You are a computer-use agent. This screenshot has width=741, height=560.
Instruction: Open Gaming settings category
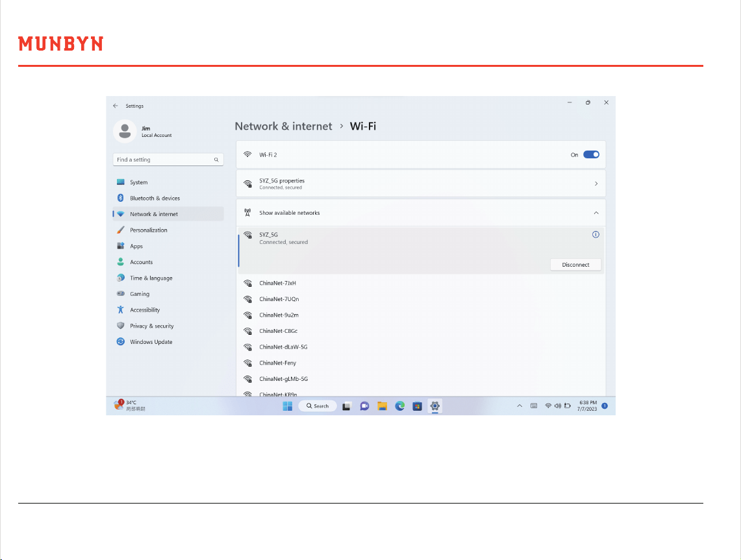(x=168, y=294)
